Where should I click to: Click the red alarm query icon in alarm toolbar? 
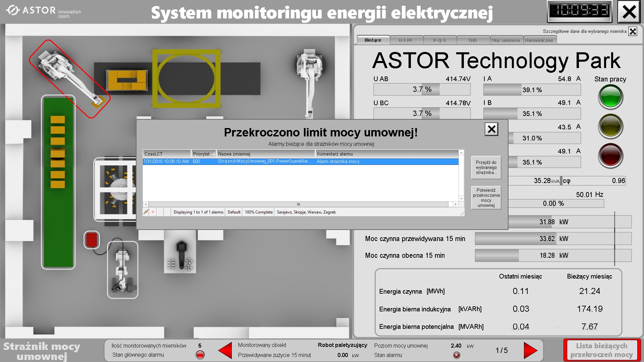(154, 212)
